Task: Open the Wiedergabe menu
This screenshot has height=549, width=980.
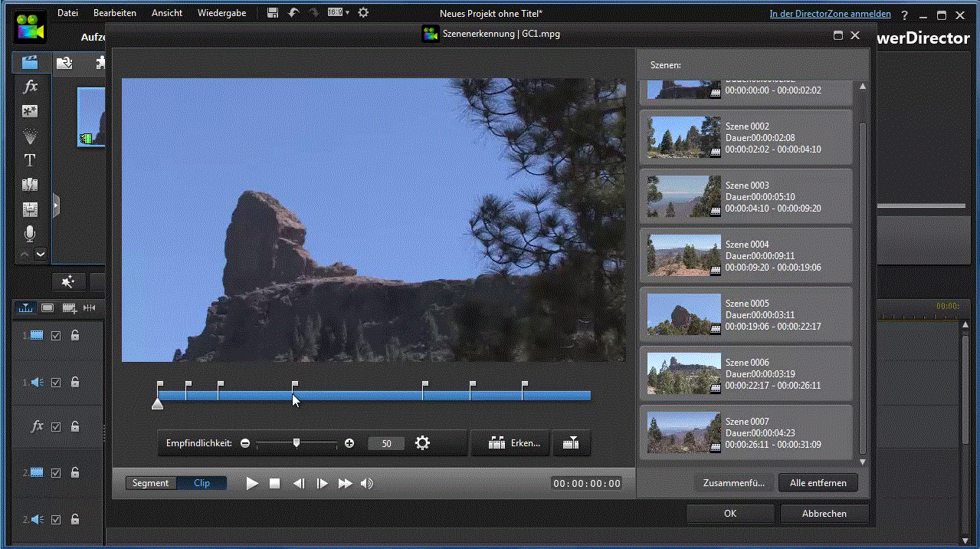Action: pos(221,13)
